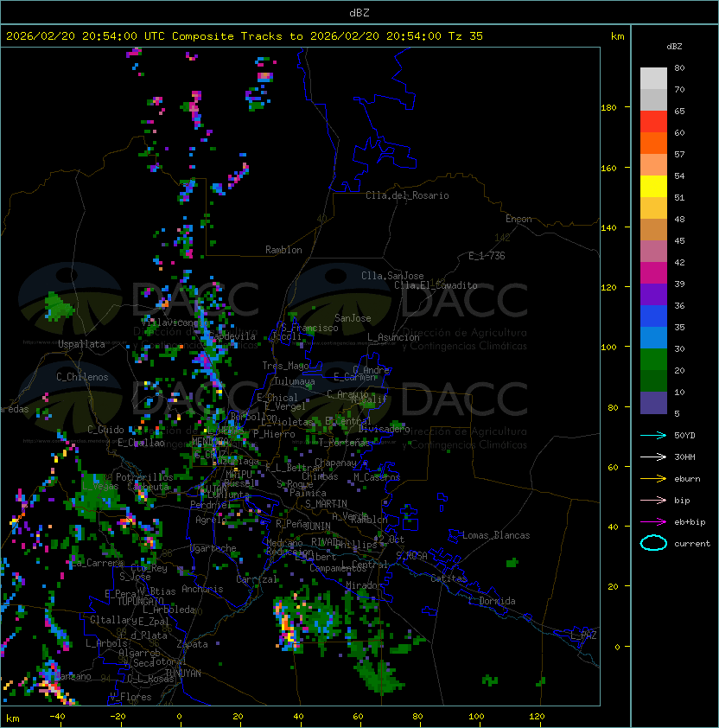Click the Lomas_Blancas place label
Screen dimensions: 719x728
496,535
